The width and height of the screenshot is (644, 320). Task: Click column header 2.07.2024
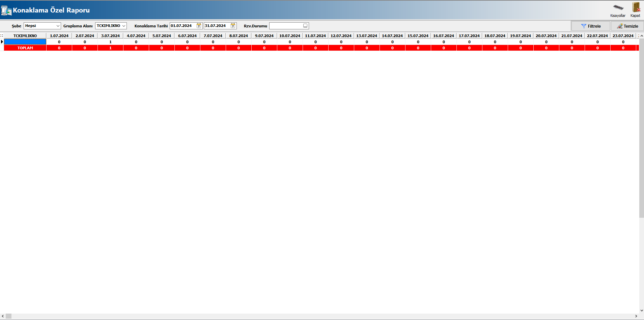(85, 35)
